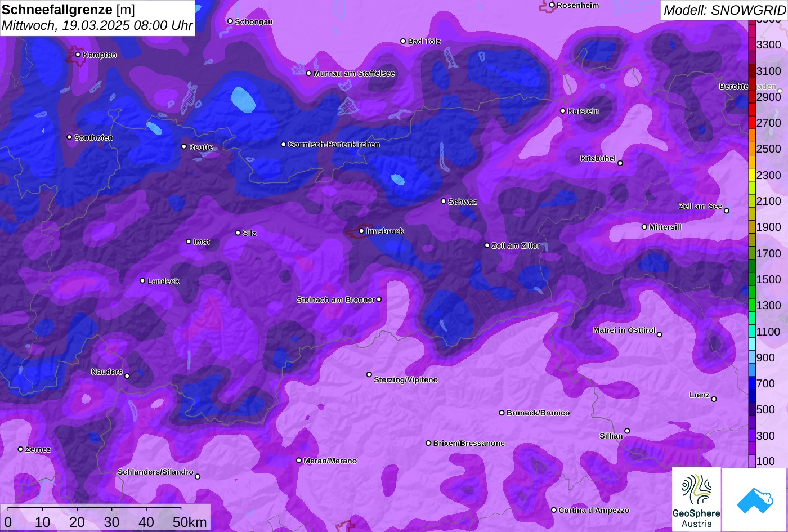Viewport: 788px width, 532px height.
Task: Click the Reutte label
Action: click(201, 147)
